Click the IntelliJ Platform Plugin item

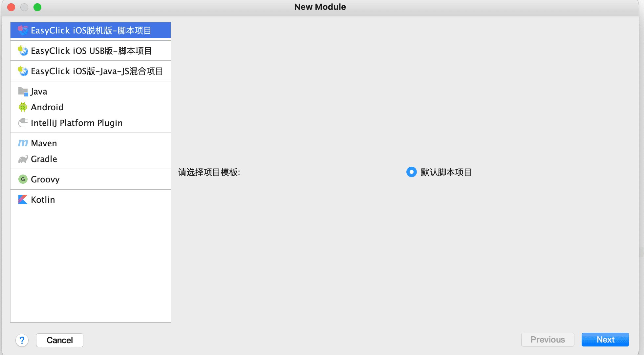click(x=77, y=123)
